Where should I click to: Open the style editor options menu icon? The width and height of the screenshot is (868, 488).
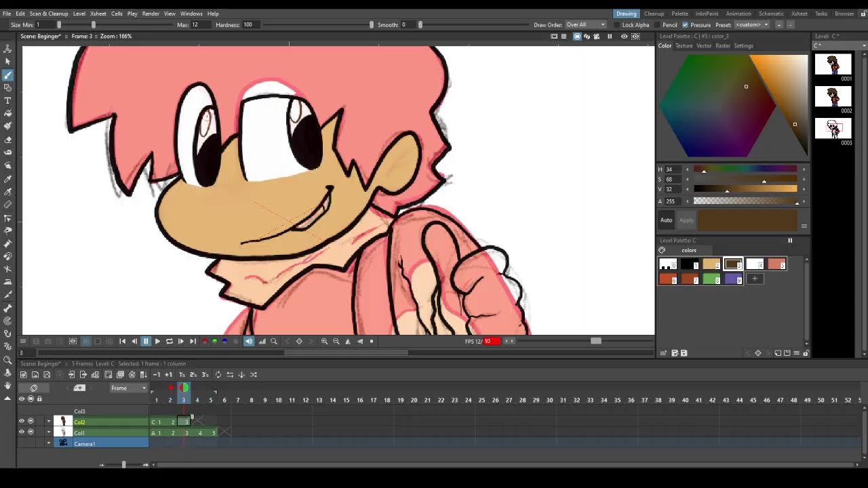804,226
